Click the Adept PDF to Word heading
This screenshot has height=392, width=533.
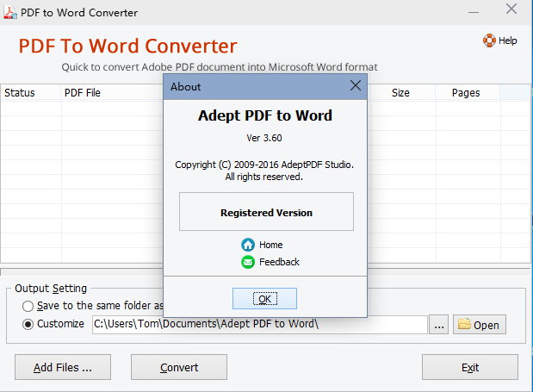coord(265,115)
